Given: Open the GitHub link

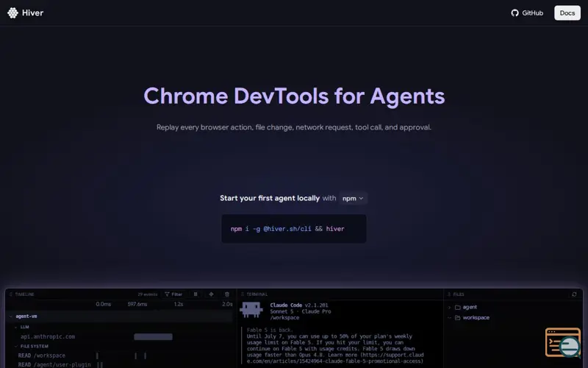Looking at the screenshot, I should [527, 13].
